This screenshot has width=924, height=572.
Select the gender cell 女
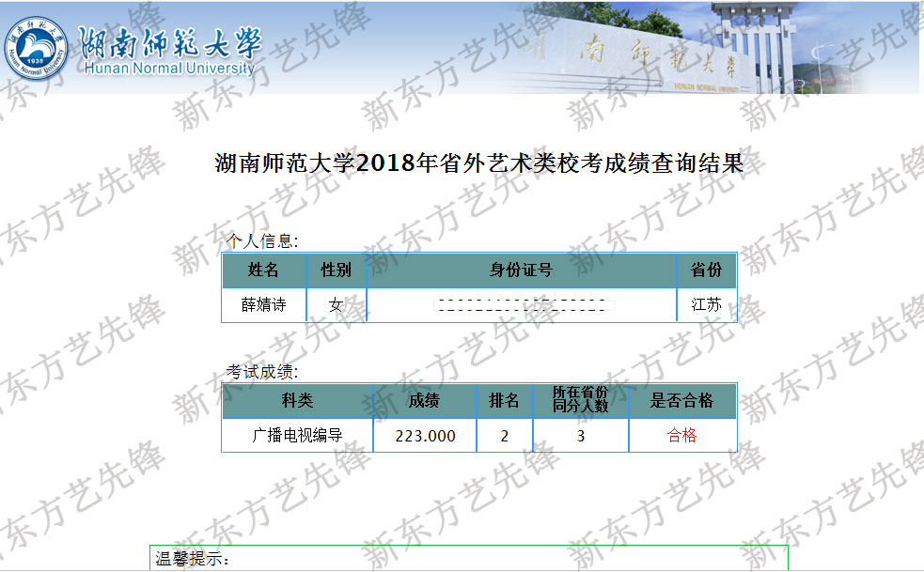click(x=336, y=304)
